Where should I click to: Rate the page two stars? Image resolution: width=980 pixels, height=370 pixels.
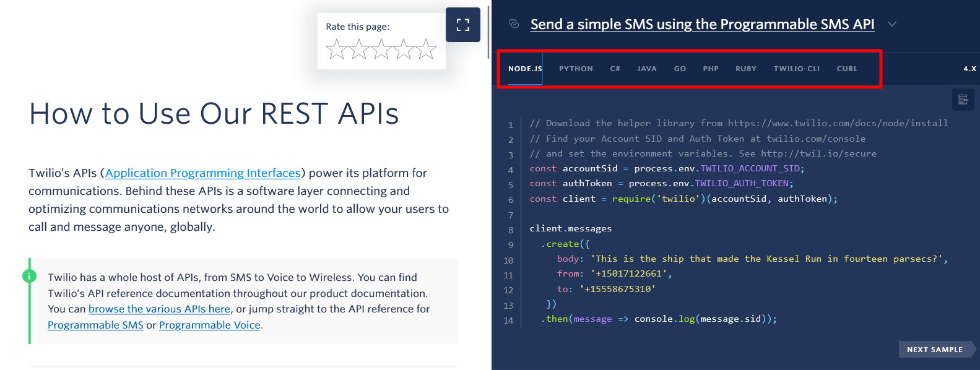pyautogui.click(x=359, y=49)
